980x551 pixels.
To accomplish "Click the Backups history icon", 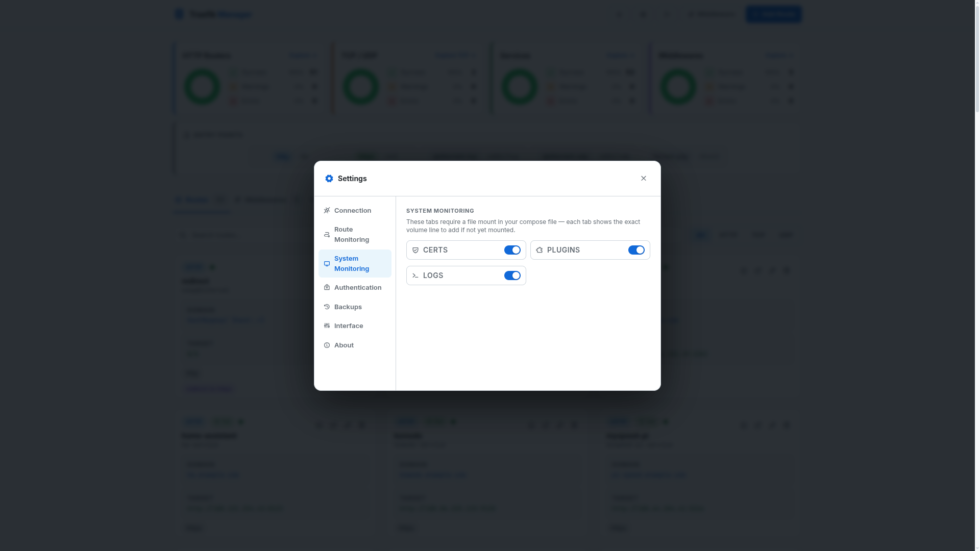I will 327,307.
